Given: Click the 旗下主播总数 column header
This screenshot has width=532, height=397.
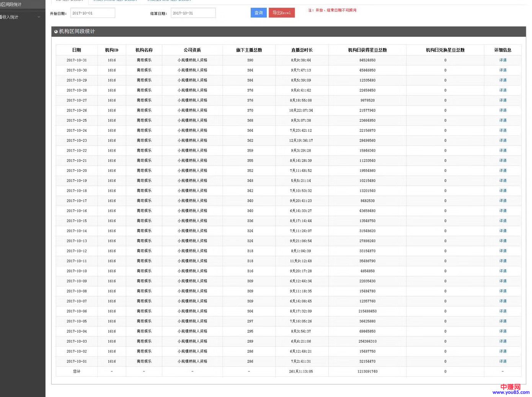Looking at the screenshot, I should point(249,50).
